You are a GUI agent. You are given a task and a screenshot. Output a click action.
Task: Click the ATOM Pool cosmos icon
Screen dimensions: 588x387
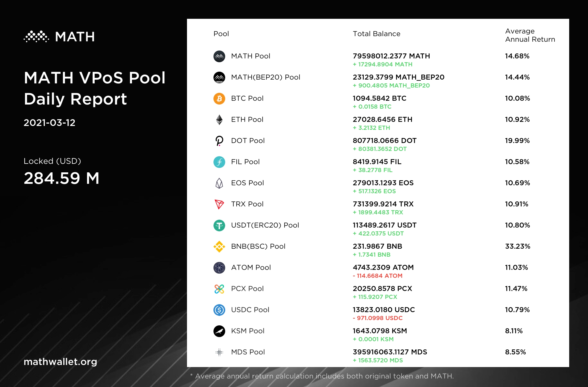pyautogui.click(x=219, y=268)
